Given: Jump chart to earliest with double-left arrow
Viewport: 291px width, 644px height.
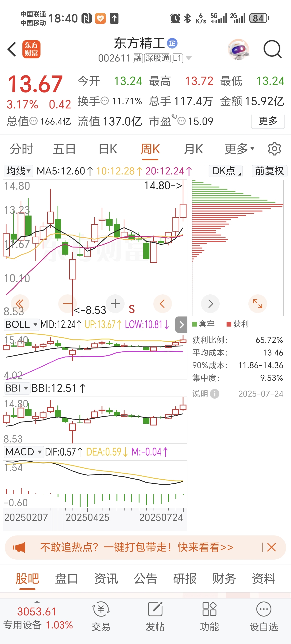Looking at the screenshot, I should coord(20,304).
